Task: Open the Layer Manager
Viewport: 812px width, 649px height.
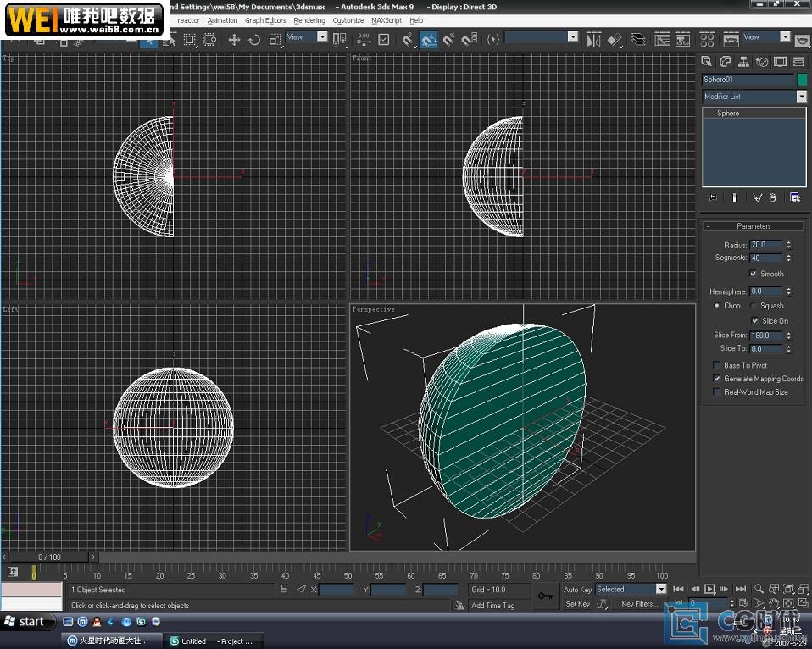Action: (x=638, y=40)
